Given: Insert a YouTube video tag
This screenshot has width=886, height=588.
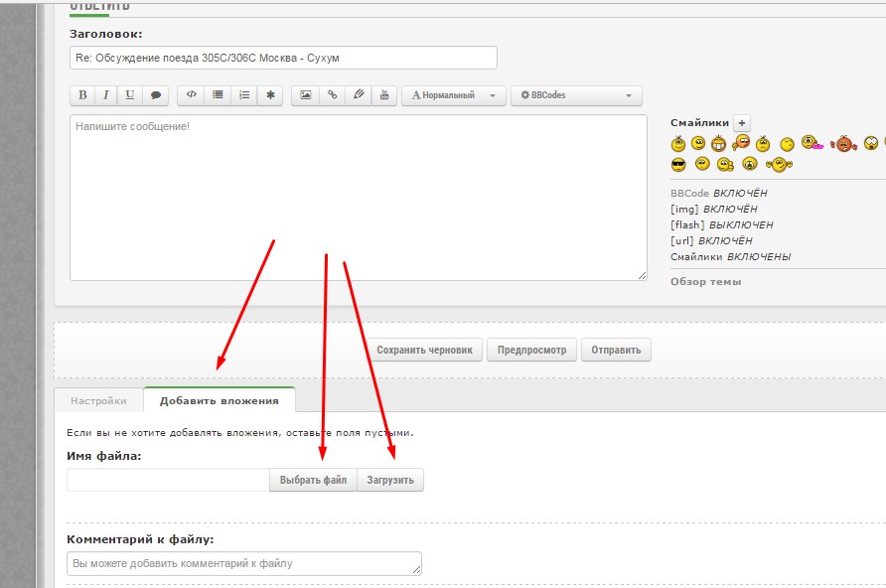Looking at the screenshot, I should tap(383, 95).
